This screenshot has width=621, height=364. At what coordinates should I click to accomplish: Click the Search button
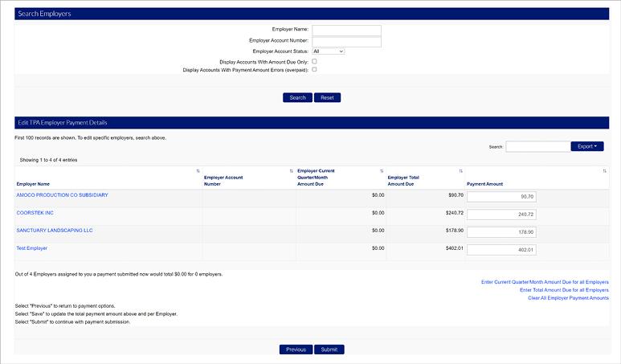297,98
